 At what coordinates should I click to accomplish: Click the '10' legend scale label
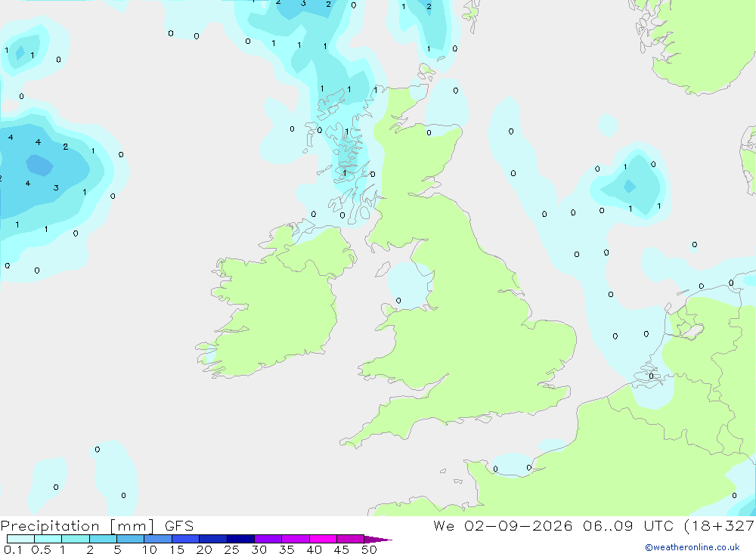[150, 549]
